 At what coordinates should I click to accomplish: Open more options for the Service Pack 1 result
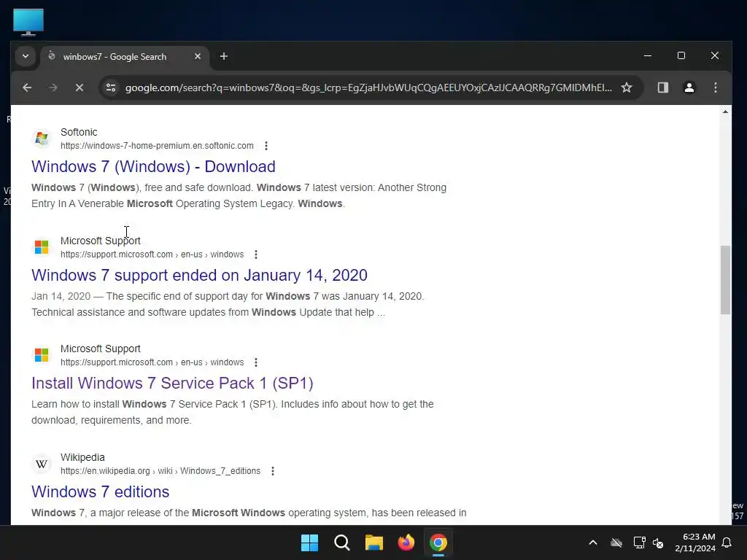256,362
